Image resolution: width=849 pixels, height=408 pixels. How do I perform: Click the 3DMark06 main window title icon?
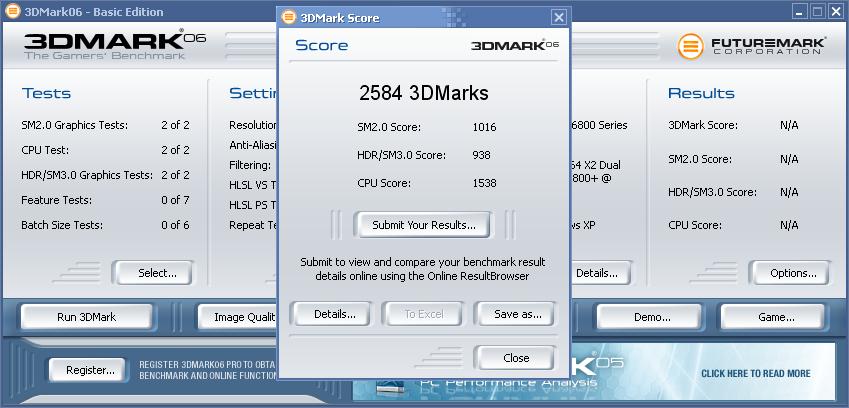point(12,11)
